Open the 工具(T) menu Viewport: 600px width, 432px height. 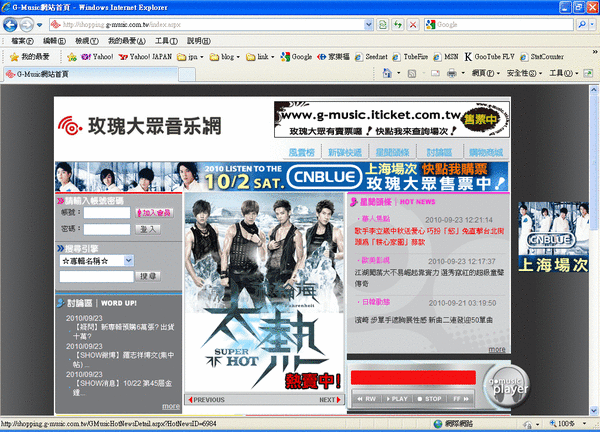[x=166, y=41]
